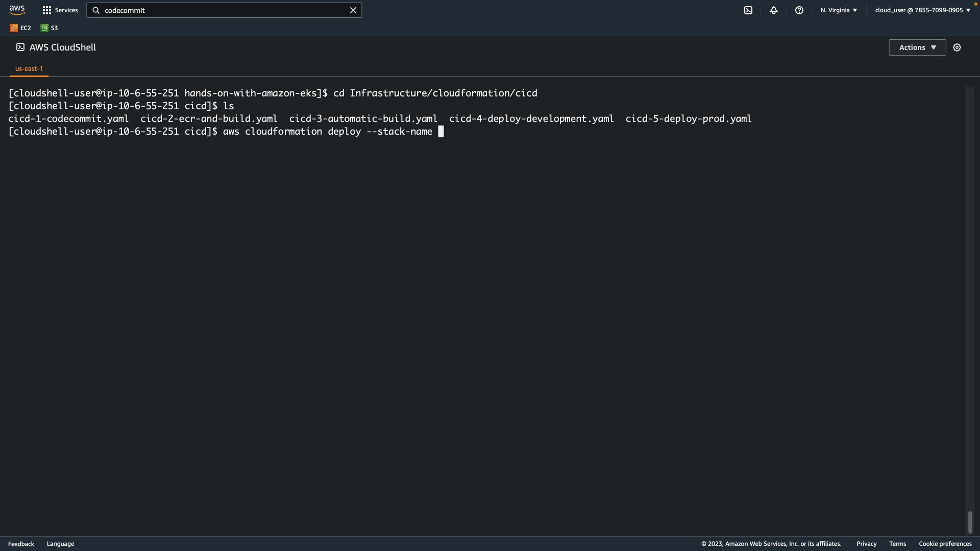Open CloudShell settings gear
Screen dimensions: 980x551
tap(957, 47)
